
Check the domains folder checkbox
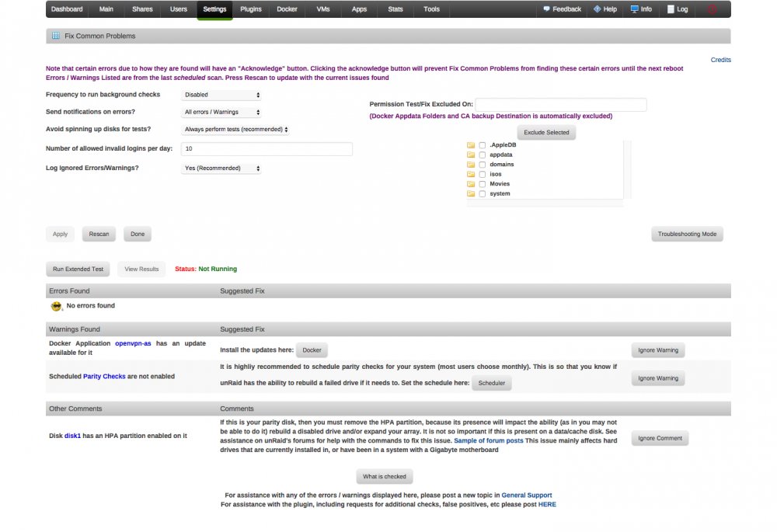tap(483, 165)
